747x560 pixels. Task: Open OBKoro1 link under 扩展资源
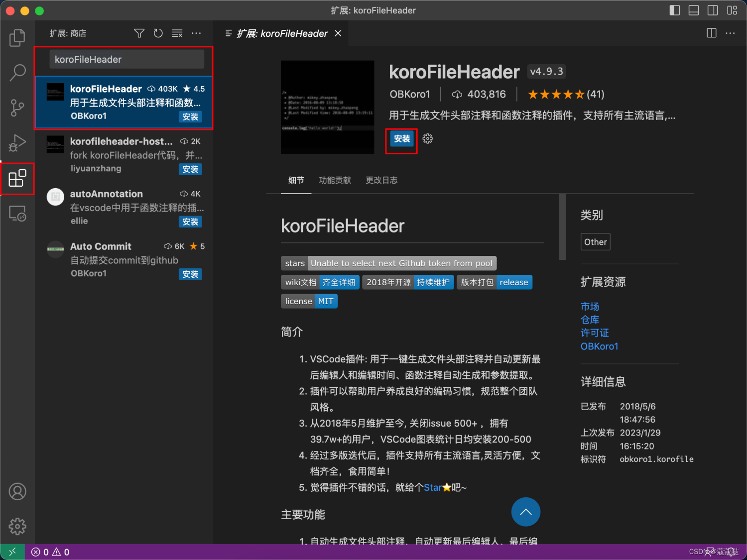[599, 346]
